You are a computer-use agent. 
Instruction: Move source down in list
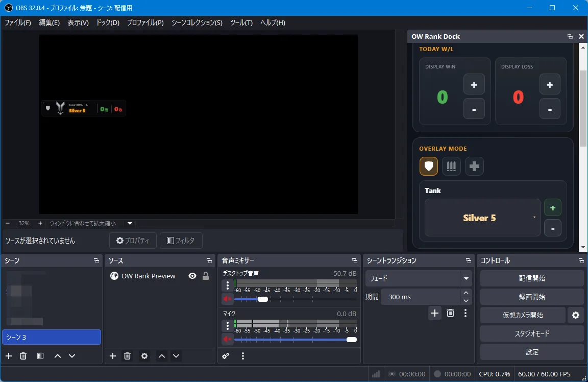(176, 356)
